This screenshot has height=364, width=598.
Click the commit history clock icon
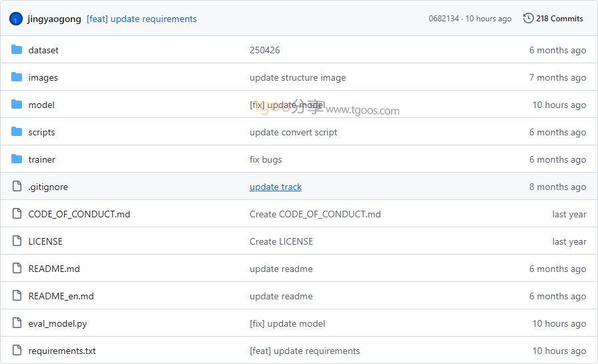(528, 19)
